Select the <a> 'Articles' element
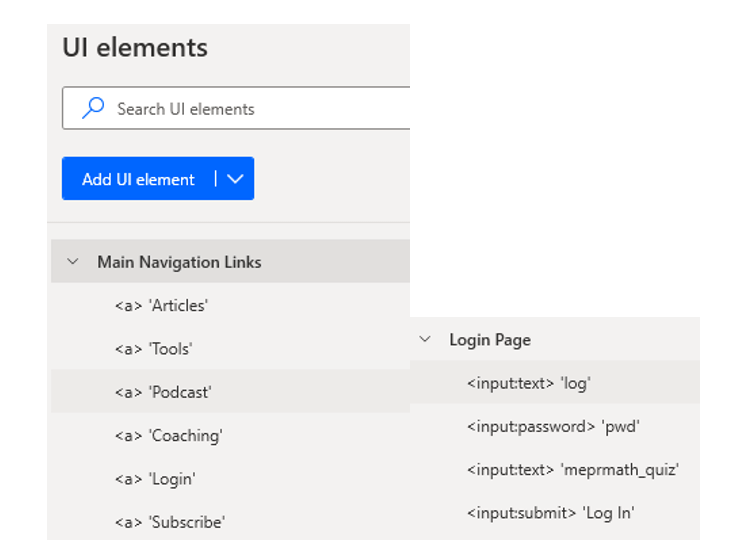This screenshot has height=544, width=741. 161,305
